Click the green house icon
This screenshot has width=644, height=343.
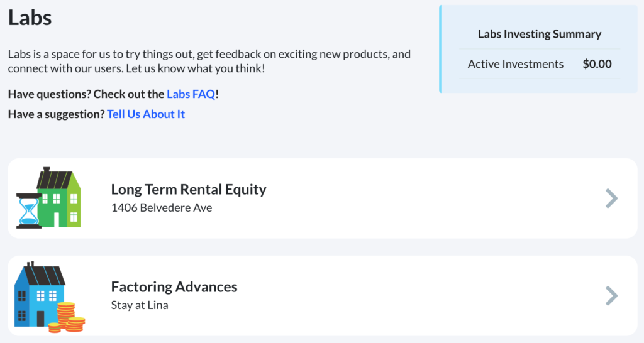[x=58, y=197]
